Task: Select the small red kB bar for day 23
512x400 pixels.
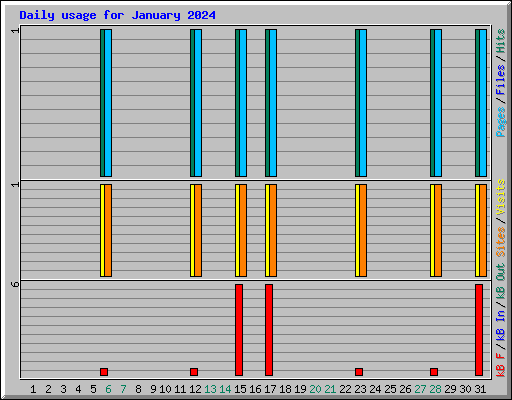Action: tap(359, 372)
